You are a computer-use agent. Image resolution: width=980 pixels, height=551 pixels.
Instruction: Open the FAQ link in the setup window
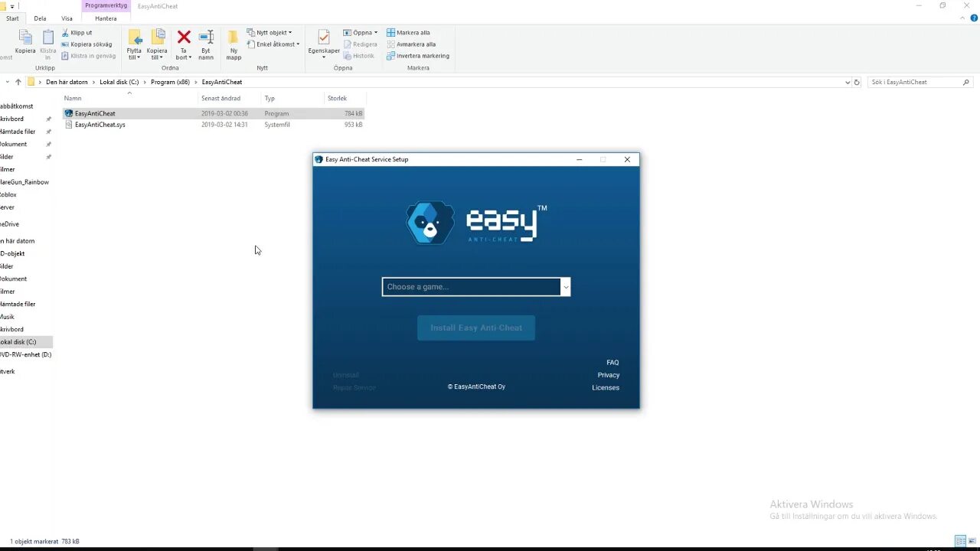coord(612,363)
